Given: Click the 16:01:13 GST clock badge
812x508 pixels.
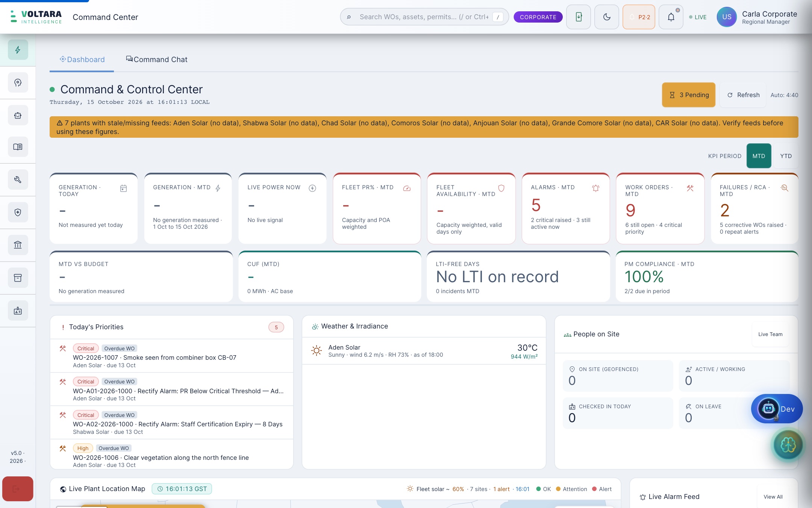Looking at the screenshot, I should (182, 489).
